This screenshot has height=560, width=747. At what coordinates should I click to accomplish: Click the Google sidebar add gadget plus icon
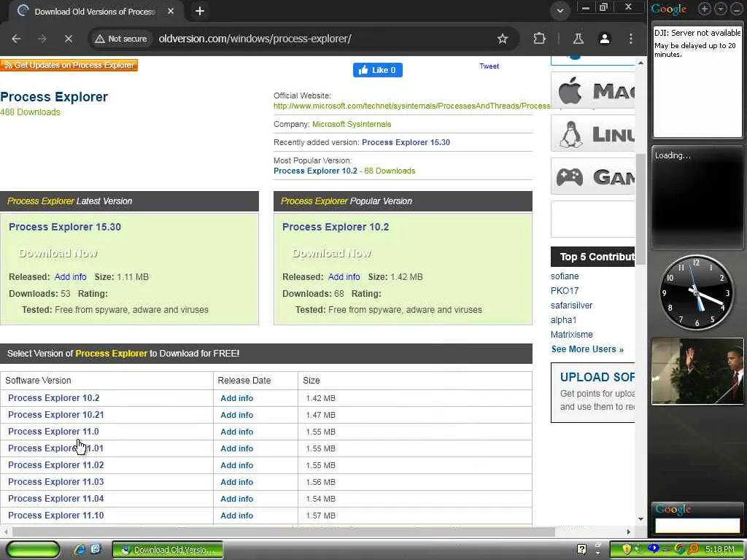pos(704,9)
